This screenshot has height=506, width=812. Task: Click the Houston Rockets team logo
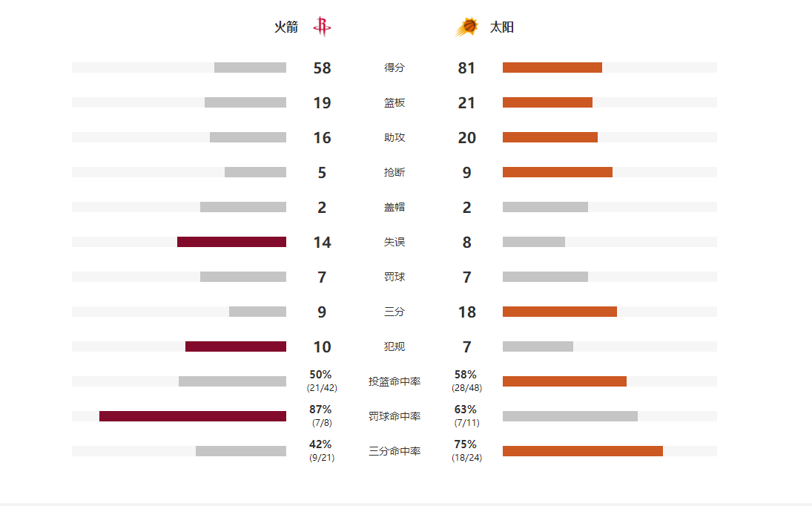pos(322,27)
